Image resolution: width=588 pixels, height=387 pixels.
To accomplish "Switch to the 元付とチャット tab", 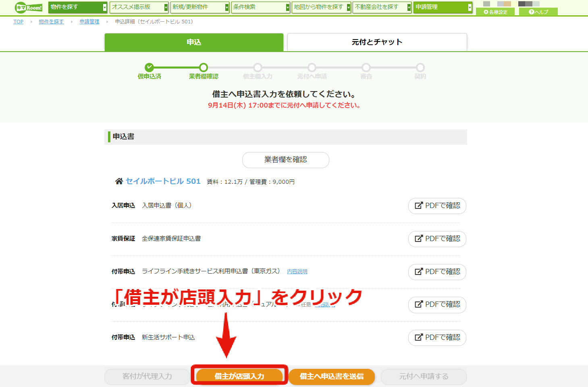I will coord(377,42).
